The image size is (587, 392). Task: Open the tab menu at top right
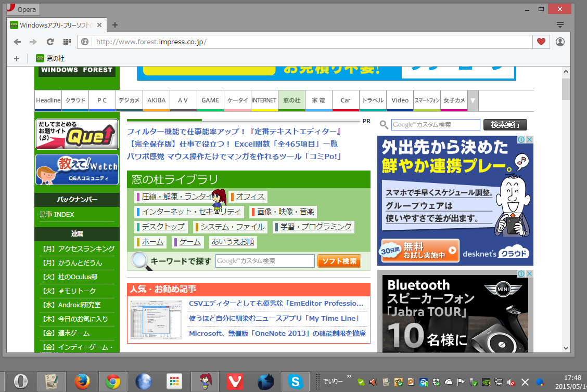click(559, 24)
